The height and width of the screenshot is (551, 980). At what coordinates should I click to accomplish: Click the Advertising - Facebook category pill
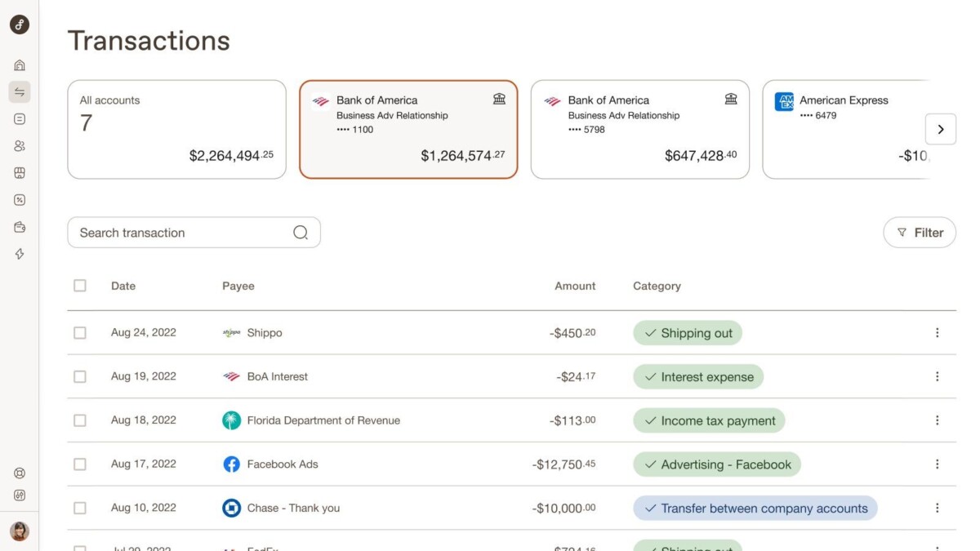[x=716, y=464]
